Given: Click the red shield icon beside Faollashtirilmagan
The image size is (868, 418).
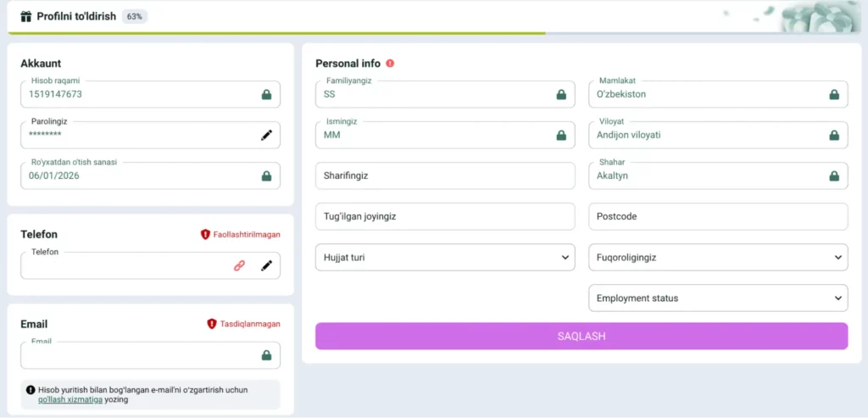Looking at the screenshot, I should [x=205, y=234].
